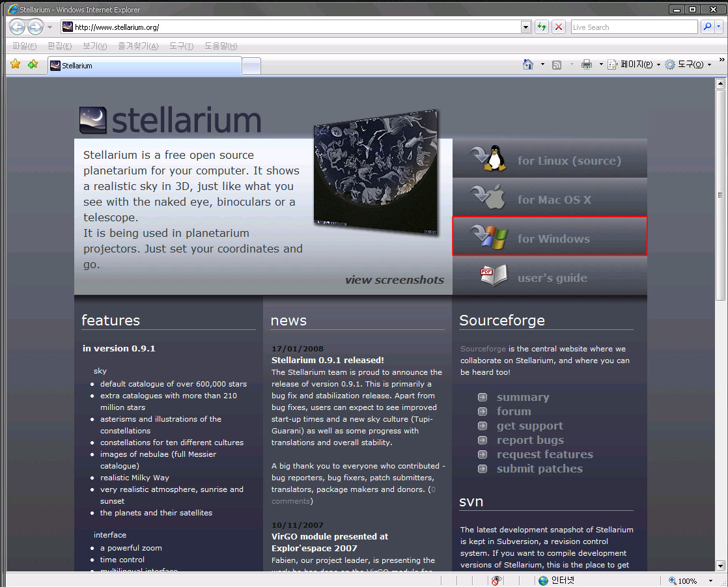Open the Recent Pages dropdown arrow
Image resolution: width=728 pixels, height=587 pixels.
(x=49, y=27)
